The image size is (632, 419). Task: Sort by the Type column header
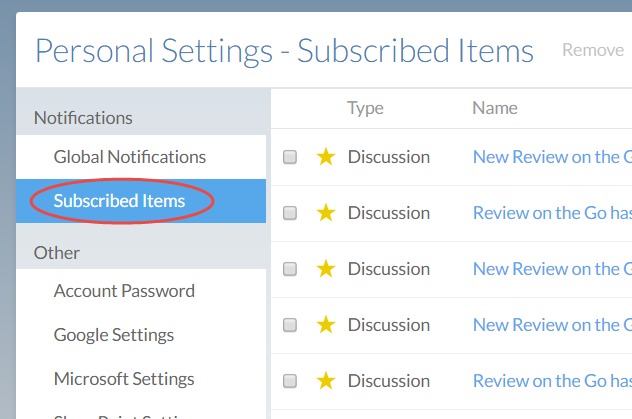(x=365, y=108)
